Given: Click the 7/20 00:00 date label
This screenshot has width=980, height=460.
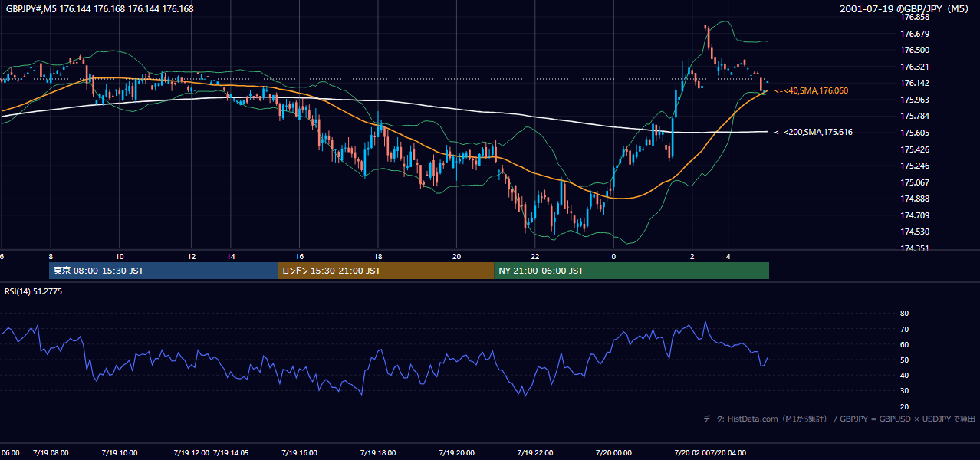Looking at the screenshot, I should [613, 452].
